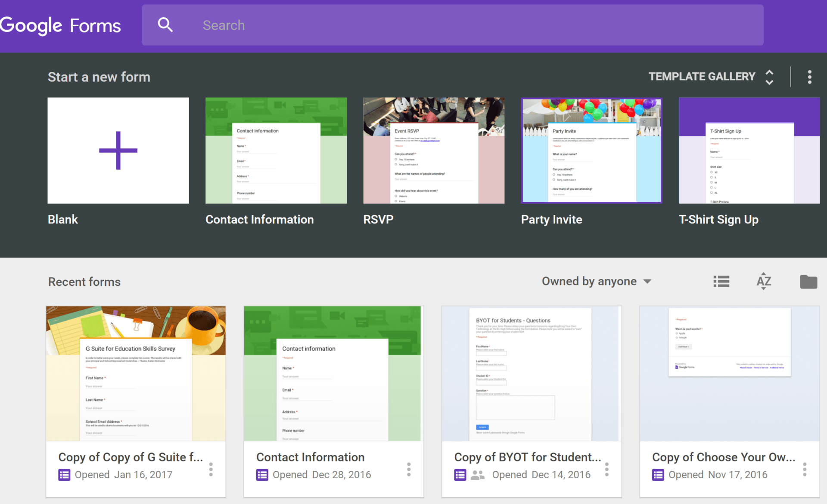827x504 pixels.
Task: Click shared people icon on BYOT form
Action: point(477,475)
